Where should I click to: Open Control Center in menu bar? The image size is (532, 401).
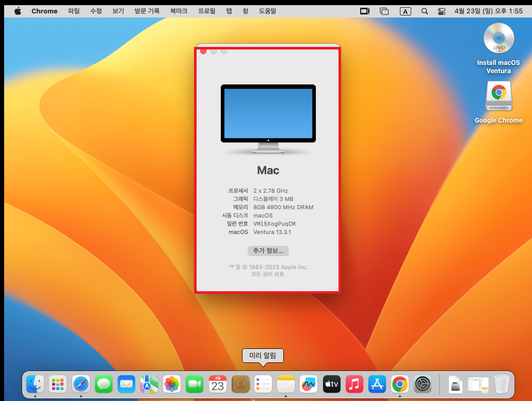pyautogui.click(x=441, y=11)
